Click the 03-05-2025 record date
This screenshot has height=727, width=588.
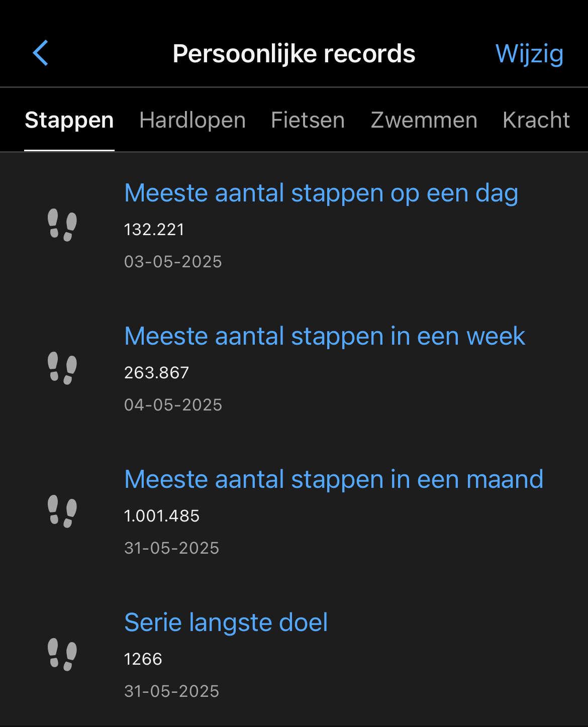173,262
